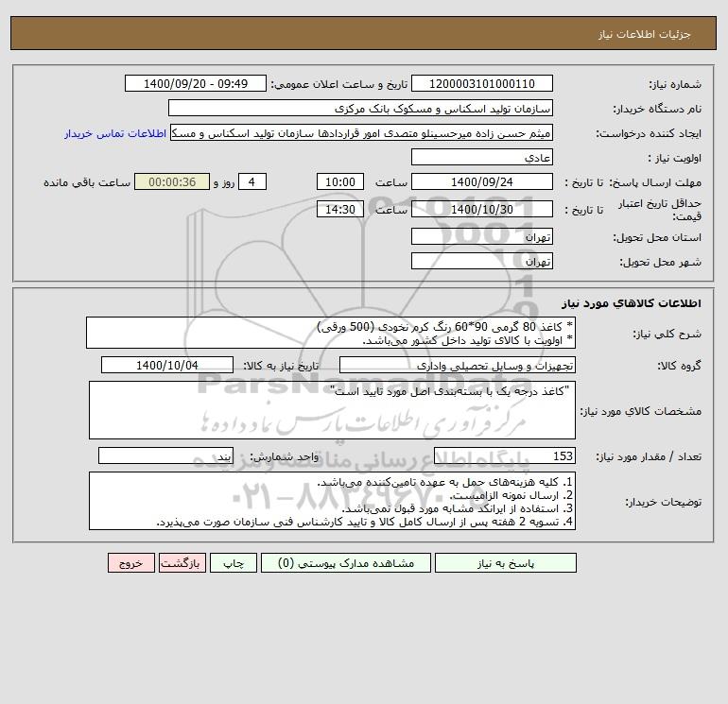The height and width of the screenshot is (704, 728).
Task: Click the validity time field 14:30
Action: (x=339, y=209)
